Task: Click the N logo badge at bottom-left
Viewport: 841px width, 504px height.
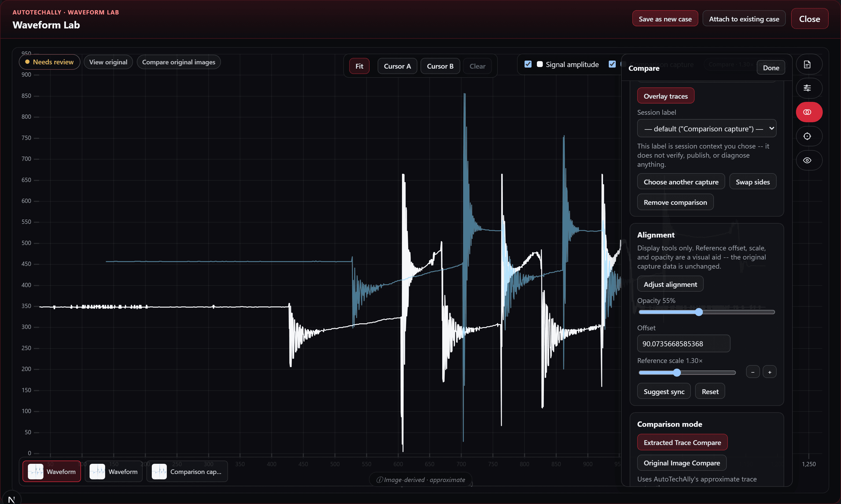Action: pyautogui.click(x=11, y=499)
